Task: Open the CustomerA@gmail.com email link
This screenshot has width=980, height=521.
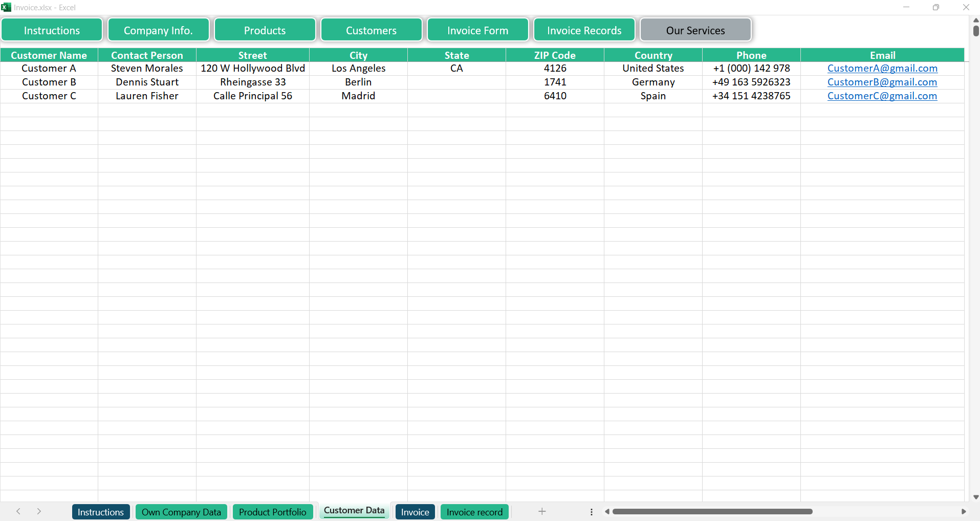Action: pos(882,69)
